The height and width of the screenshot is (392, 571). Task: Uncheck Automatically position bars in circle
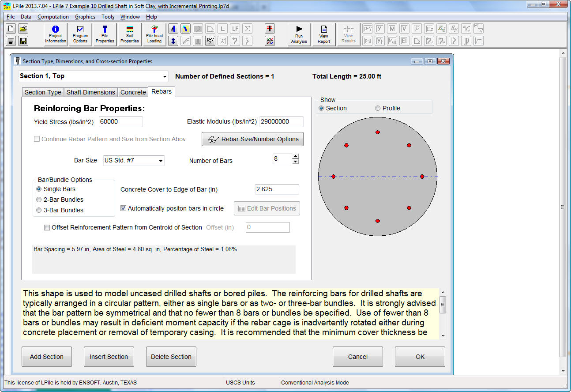click(x=124, y=208)
